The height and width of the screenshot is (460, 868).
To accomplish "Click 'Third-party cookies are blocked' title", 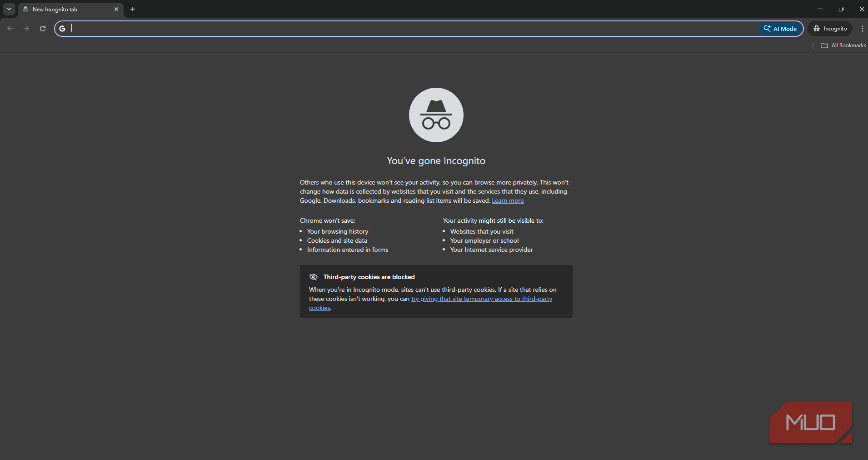I will click(x=369, y=277).
